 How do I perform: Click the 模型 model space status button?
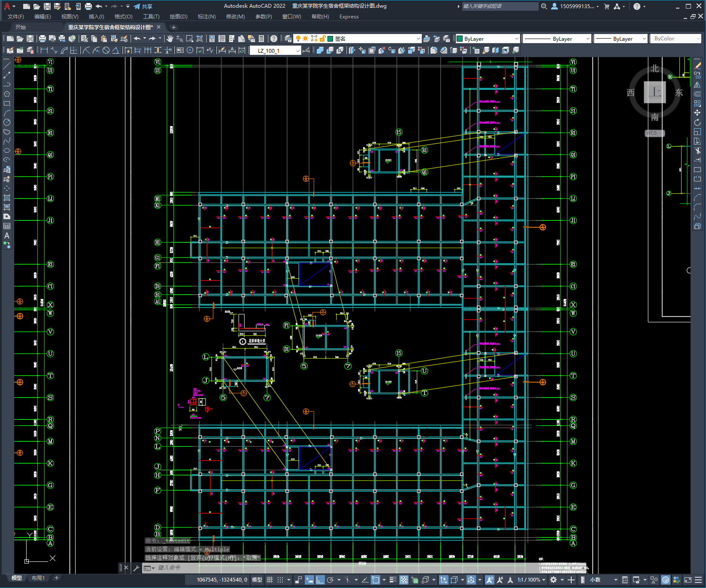[257, 580]
